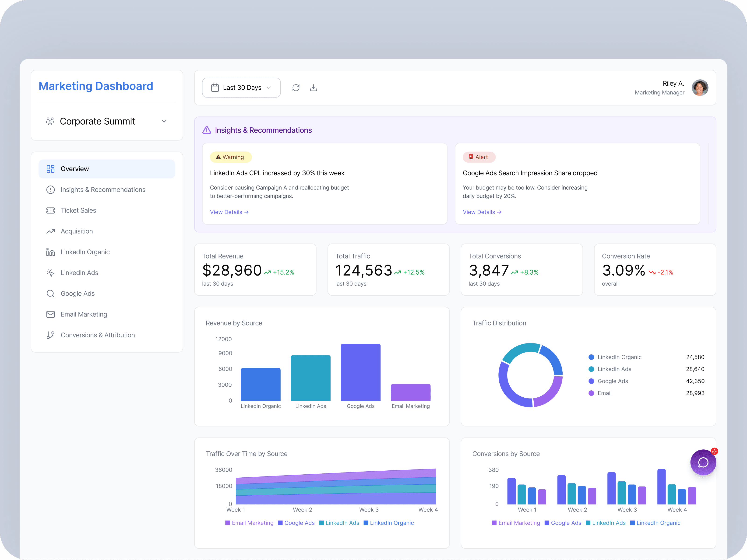Click the Email Marketing envelope icon

[x=50, y=315]
